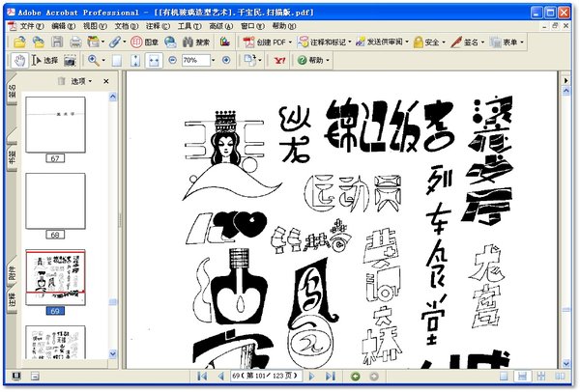The image size is (580, 392).
Task: Expand the Create PDF dropdown
Action: (x=290, y=42)
